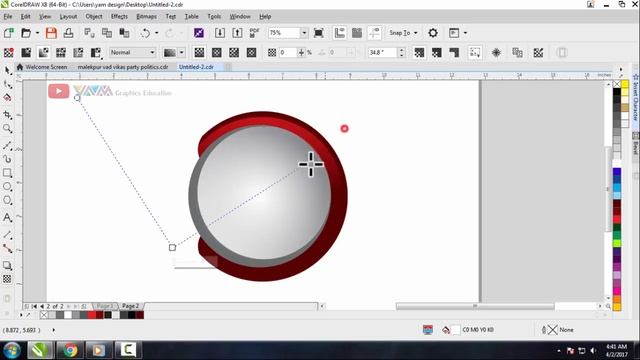This screenshot has height=360, width=640.
Task: Click the Undo arrow icon
Action: pyautogui.click(x=145, y=33)
